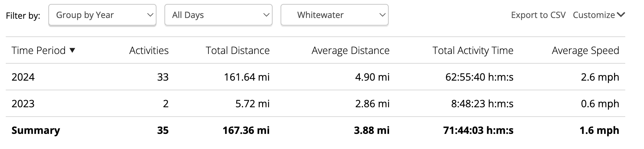Select the 2023 time period row
Viewport: 644px width, 149px height.
click(x=315, y=104)
